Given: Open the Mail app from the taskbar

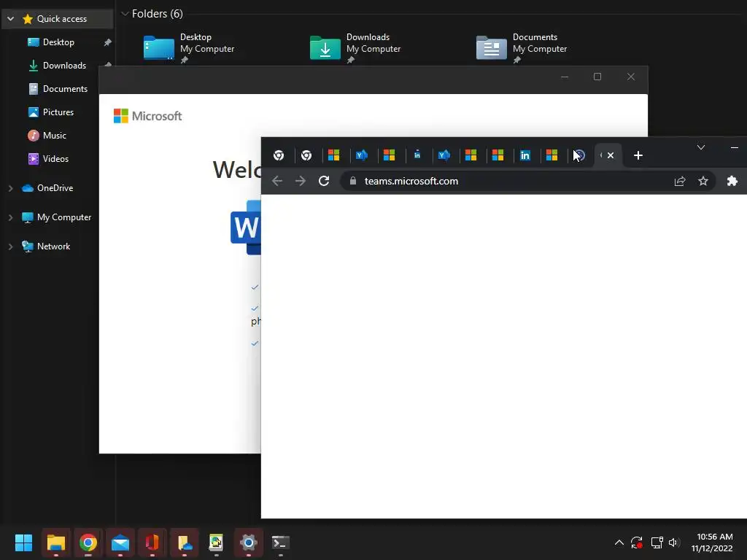Looking at the screenshot, I should coord(120,542).
